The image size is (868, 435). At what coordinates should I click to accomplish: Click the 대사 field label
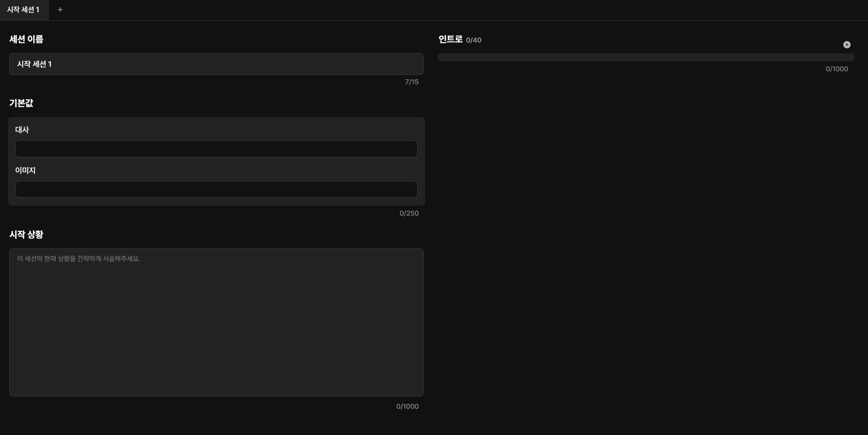[x=22, y=130]
